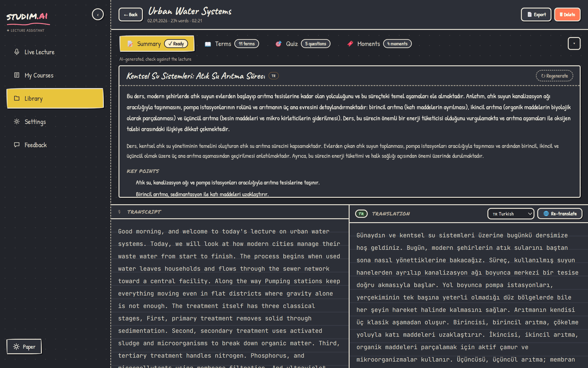This screenshot has height=368, width=588.
Task: Click the Summary tab document icon
Action: (130, 44)
